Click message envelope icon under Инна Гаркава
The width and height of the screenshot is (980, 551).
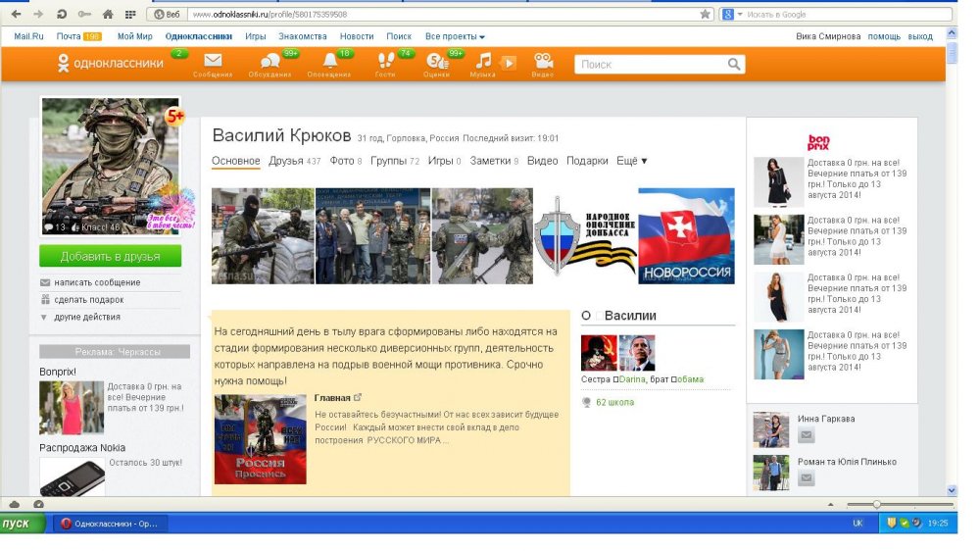(807, 435)
